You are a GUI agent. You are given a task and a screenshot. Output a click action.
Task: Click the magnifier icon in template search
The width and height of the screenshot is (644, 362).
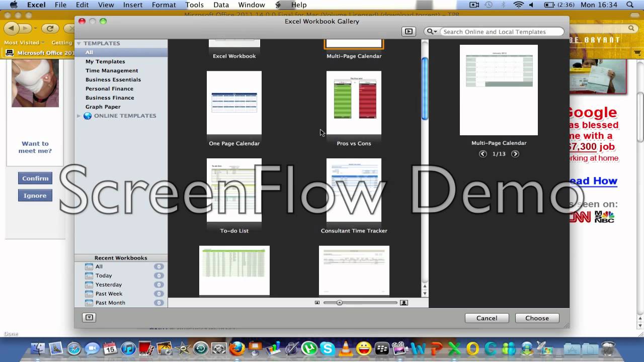coord(431,32)
